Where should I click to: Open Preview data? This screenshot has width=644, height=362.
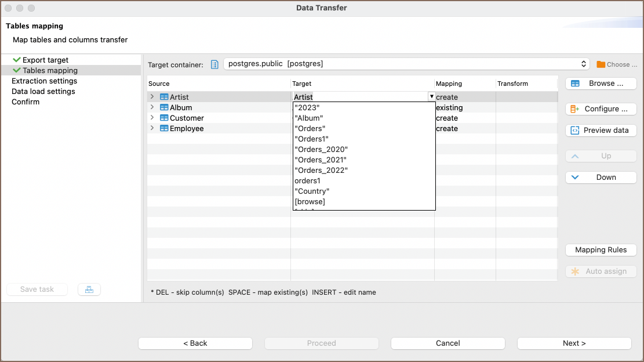601,131
